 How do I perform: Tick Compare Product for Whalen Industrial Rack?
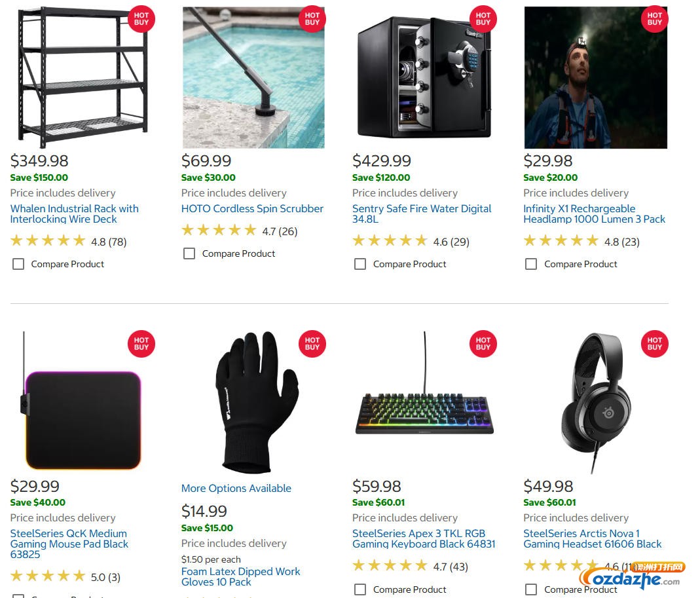(18, 264)
